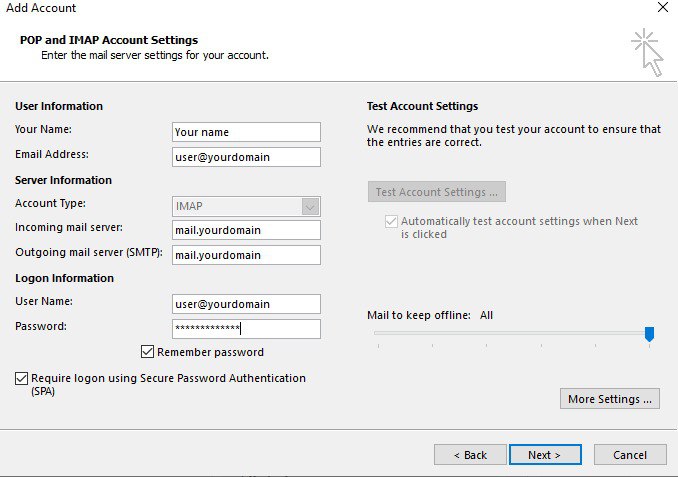Open the More Settings dialog

pos(610,399)
